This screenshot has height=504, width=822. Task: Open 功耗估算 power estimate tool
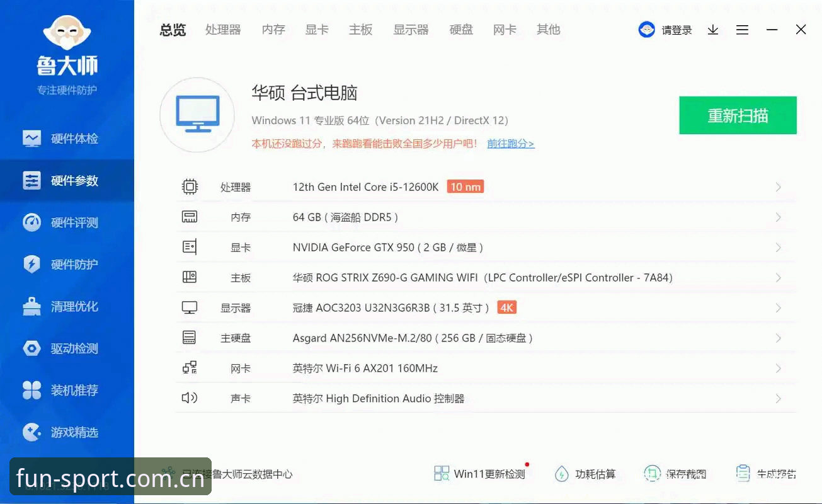point(585,474)
